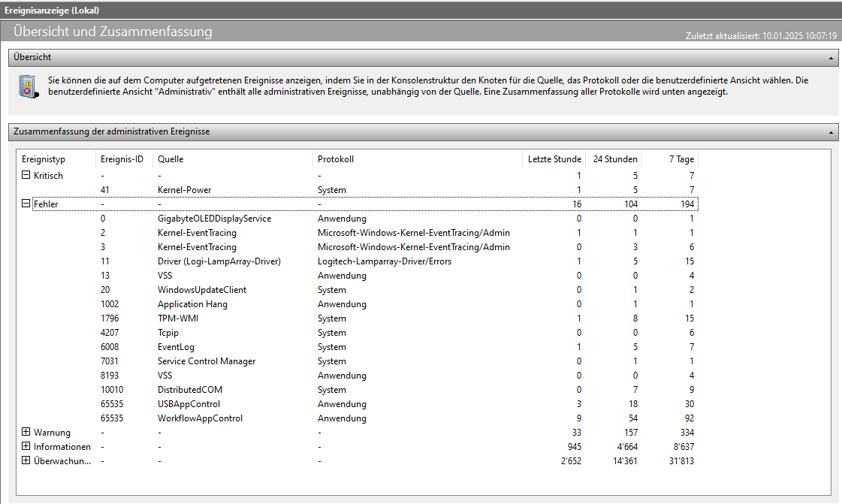Sort by Protokoll column header

[417, 159]
